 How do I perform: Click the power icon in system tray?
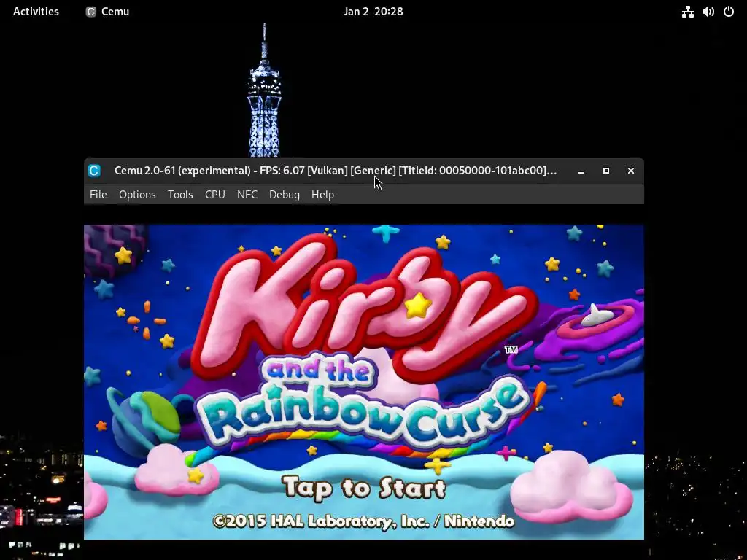click(x=729, y=12)
